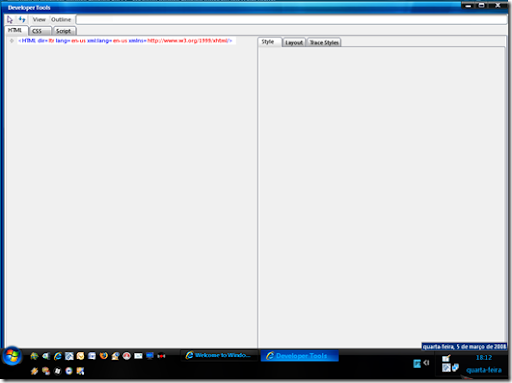Expand the HTML root node
Image resolution: width=512 pixels, height=383 pixels.
12,41
